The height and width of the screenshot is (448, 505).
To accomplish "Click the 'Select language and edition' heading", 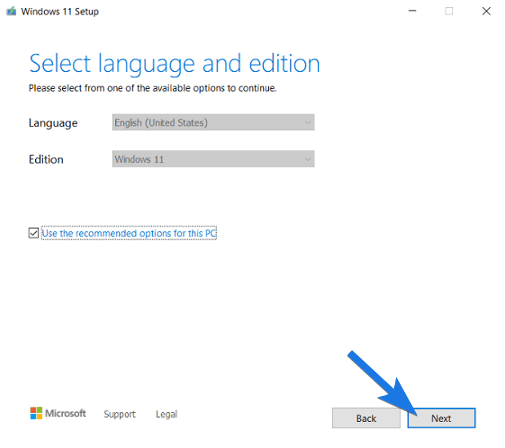I will tap(174, 63).
